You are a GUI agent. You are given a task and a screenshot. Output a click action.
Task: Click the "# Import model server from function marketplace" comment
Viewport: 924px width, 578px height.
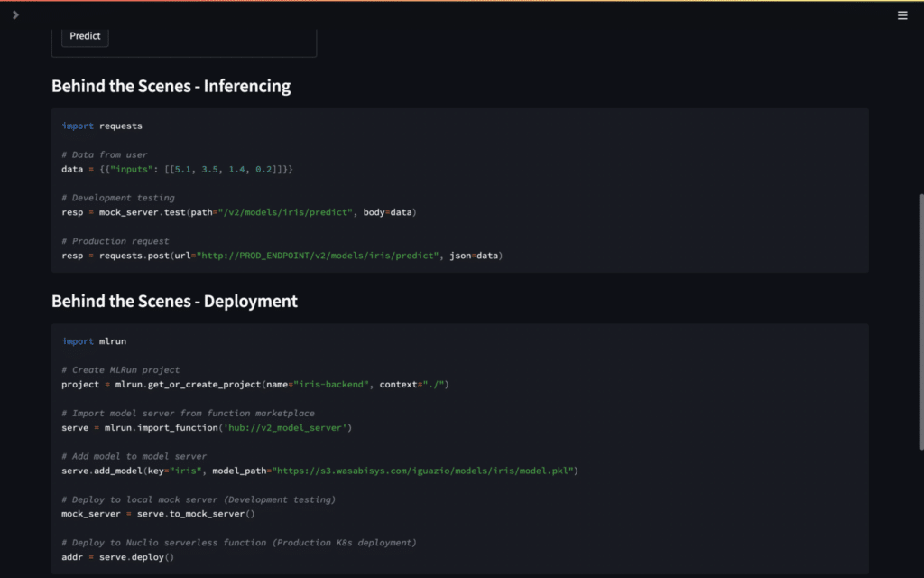pyautogui.click(x=188, y=414)
